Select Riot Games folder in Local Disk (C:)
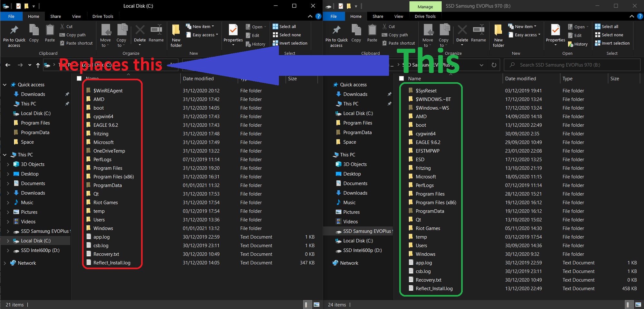This screenshot has width=644, height=309. pos(106,203)
